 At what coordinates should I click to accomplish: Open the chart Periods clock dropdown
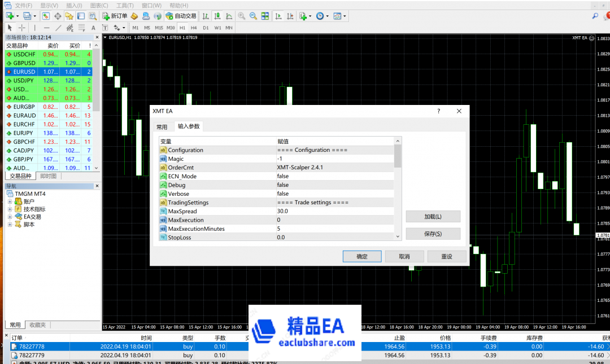[x=321, y=16]
